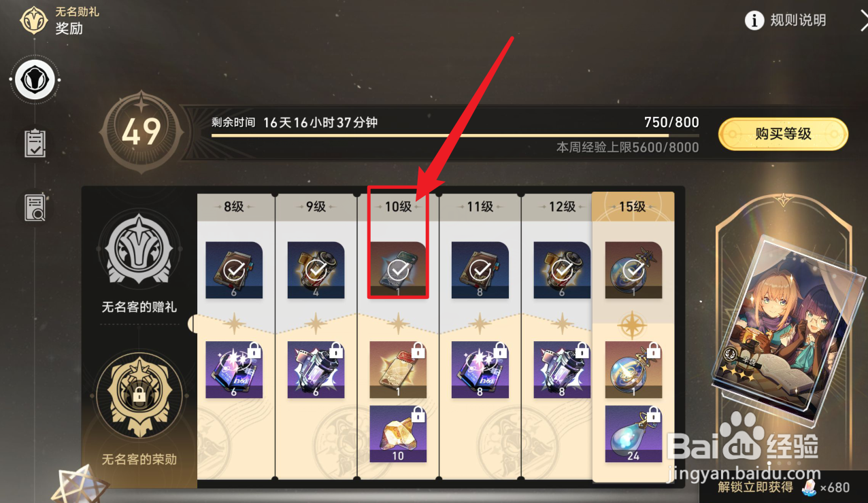Click the locked level 15 reward with count 24
This screenshot has width=868, height=503.
coord(633,434)
